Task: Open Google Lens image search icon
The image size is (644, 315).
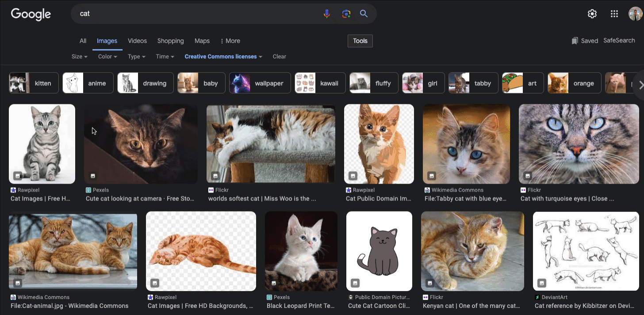Action: click(346, 14)
